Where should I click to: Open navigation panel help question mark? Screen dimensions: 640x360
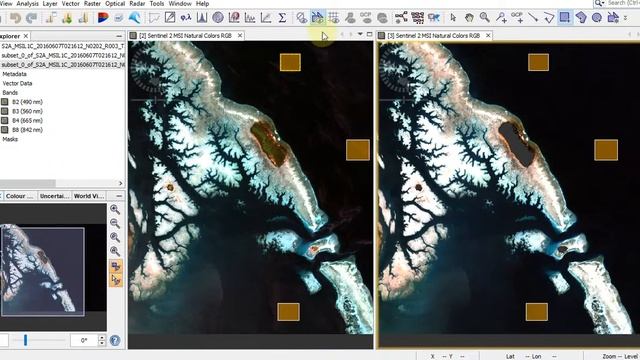click(x=115, y=340)
